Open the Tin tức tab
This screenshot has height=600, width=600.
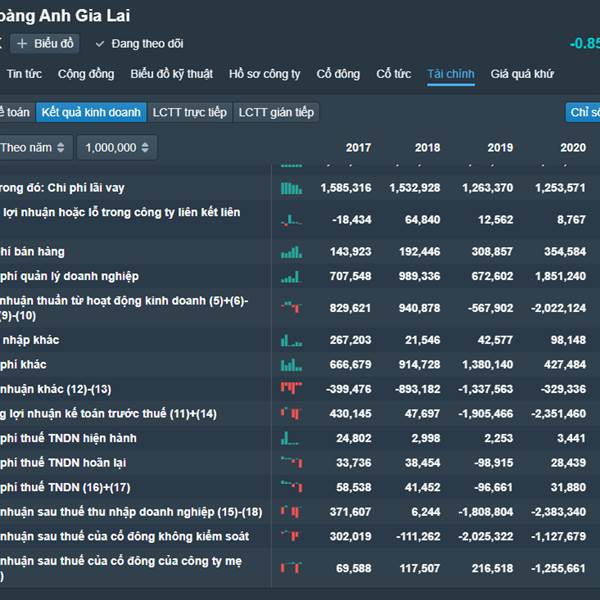click(24, 74)
